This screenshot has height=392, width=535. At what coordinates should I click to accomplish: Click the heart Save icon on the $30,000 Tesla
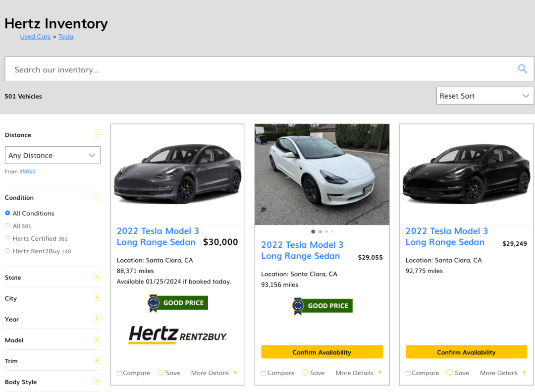(160, 373)
